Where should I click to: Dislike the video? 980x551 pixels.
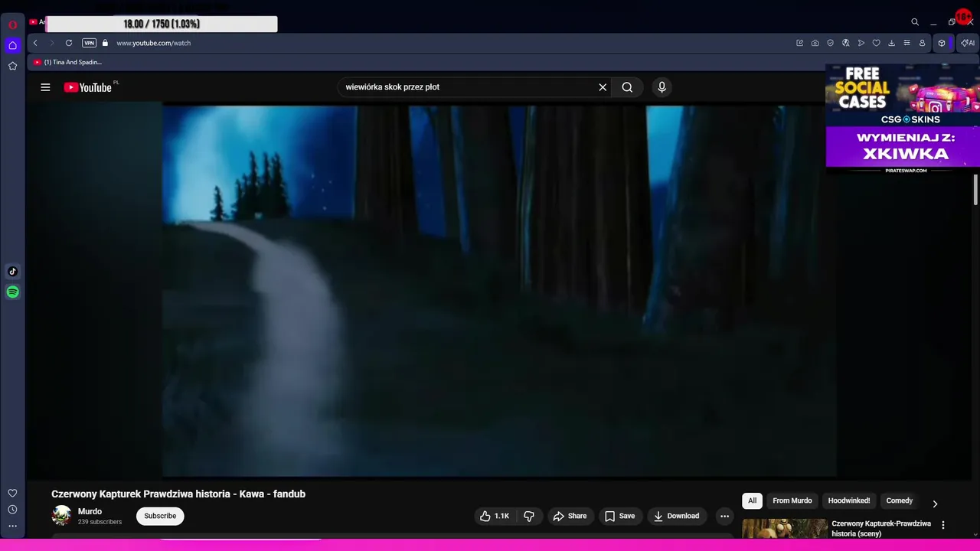pos(529,516)
